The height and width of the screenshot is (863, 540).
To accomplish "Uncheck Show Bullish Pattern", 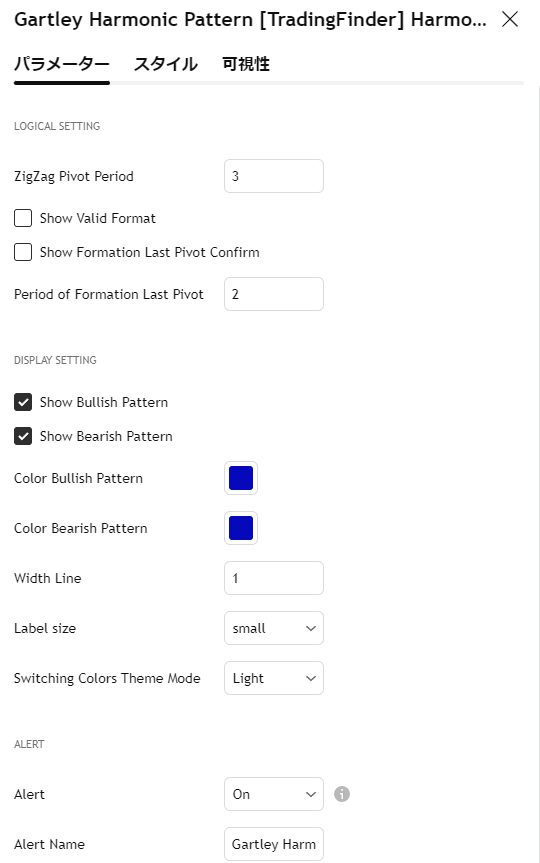I will tap(23, 402).
